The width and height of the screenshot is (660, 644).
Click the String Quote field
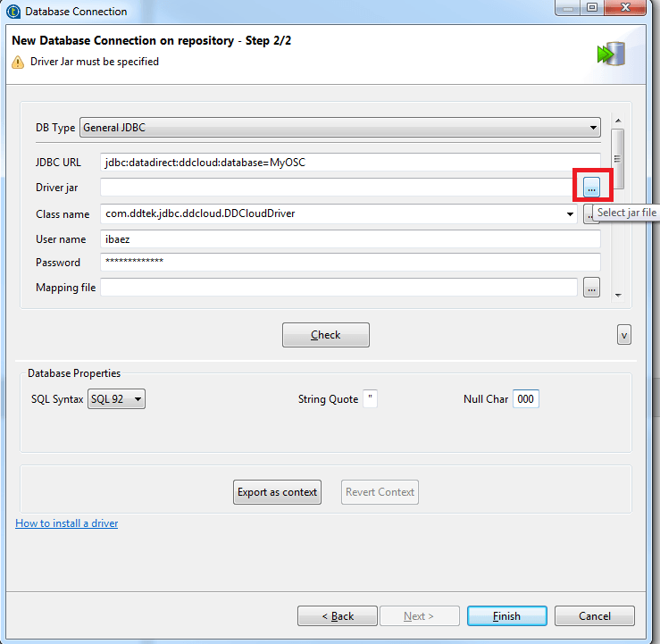tap(370, 398)
